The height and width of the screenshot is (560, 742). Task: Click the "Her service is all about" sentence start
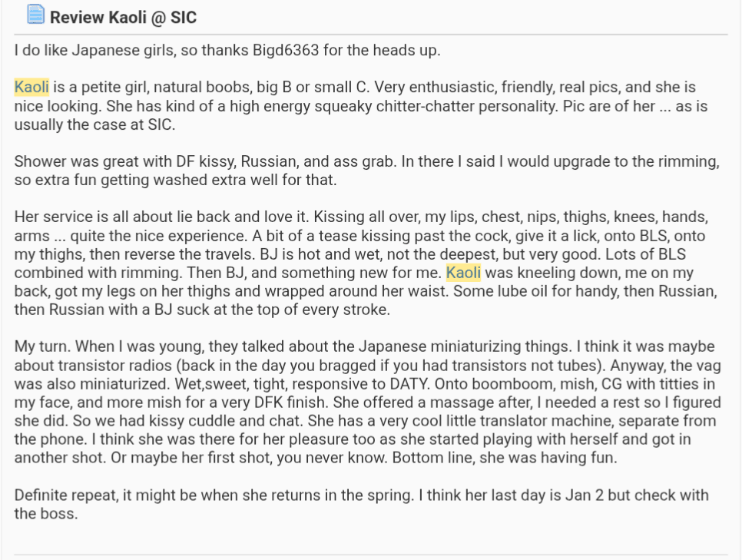[85, 217]
